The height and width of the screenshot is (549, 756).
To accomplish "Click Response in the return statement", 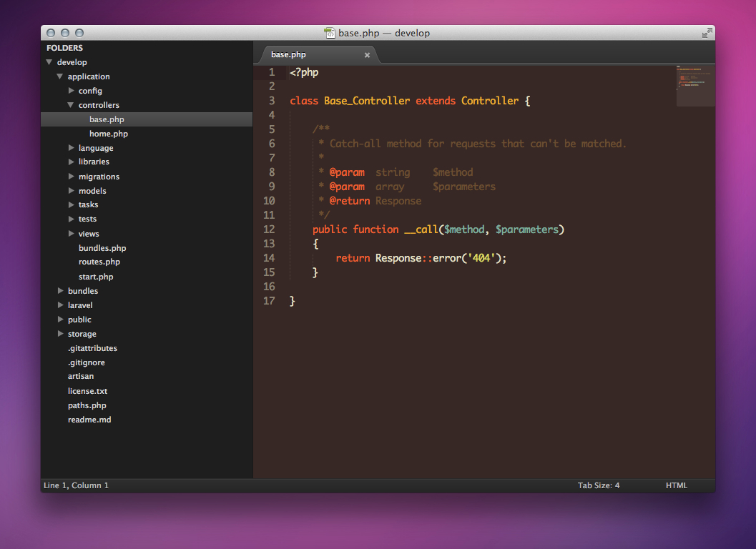I will [398, 258].
